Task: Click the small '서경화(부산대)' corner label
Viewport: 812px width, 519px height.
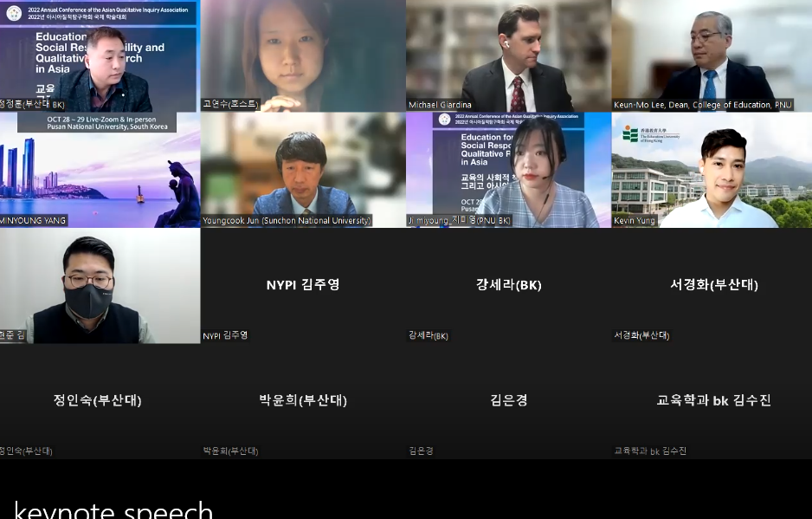Action: pos(641,335)
